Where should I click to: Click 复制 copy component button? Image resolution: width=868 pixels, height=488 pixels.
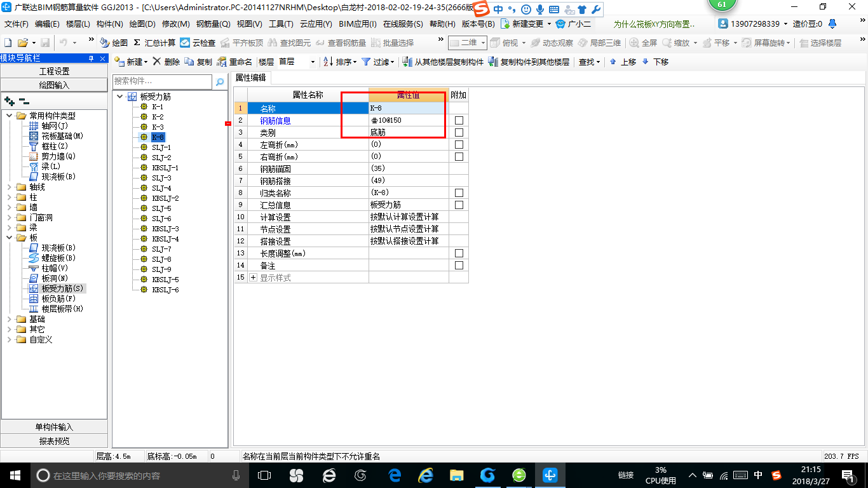click(x=198, y=62)
